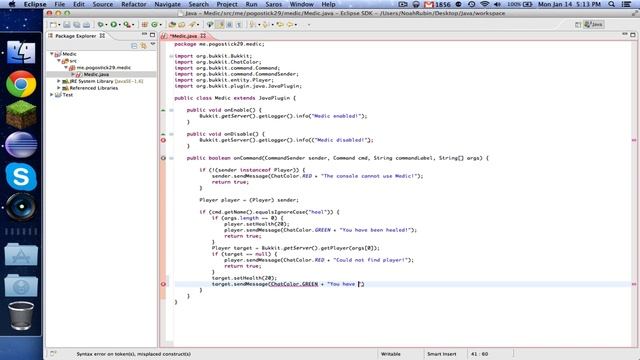This screenshot has height=360, width=640.
Task: Open the Run button dropdown arrow
Action: click(120, 25)
